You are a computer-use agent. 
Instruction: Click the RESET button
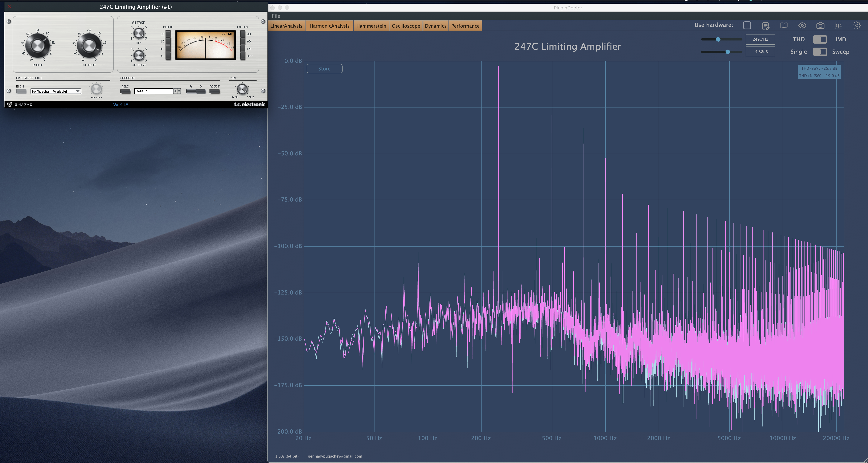pyautogui.click(x=215, y=91)
